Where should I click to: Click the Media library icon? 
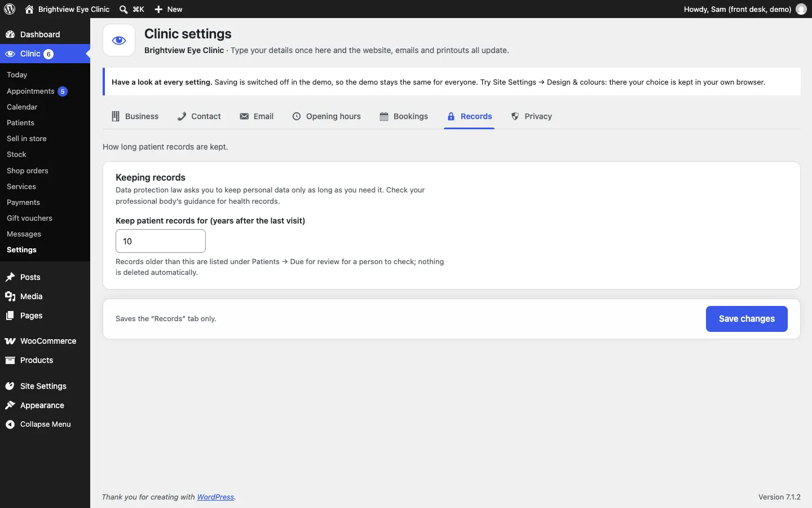click(10, 296)
